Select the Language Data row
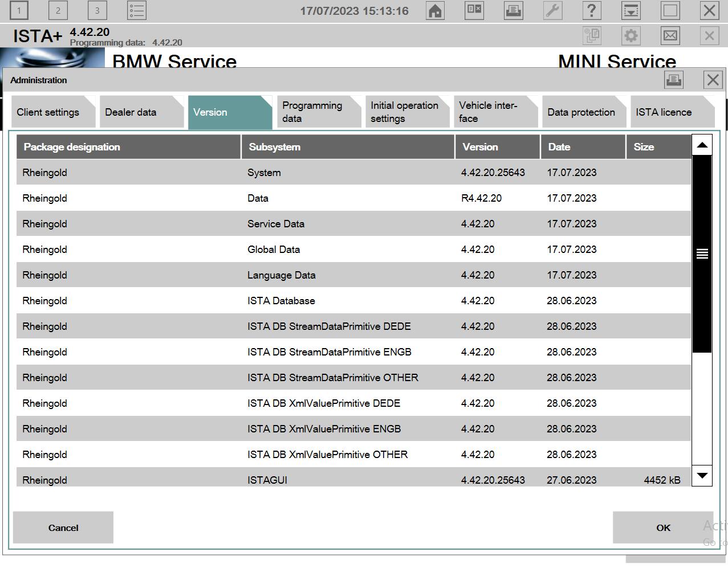 (353, 275)
